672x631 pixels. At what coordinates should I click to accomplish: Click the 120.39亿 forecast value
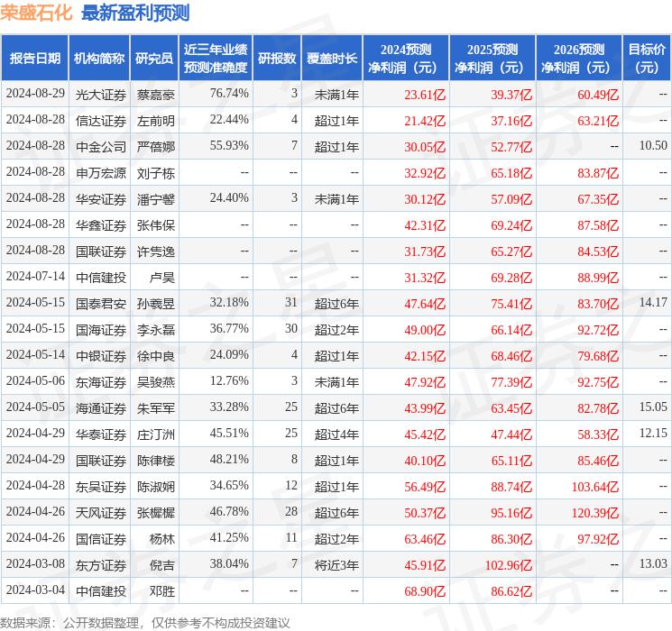coord(595,513)
